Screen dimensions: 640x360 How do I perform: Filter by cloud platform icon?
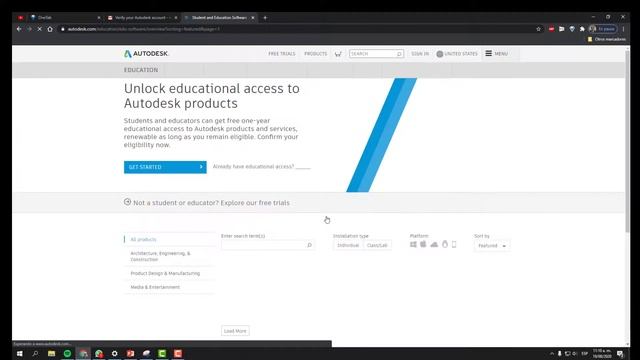click(x=434, y=244)
